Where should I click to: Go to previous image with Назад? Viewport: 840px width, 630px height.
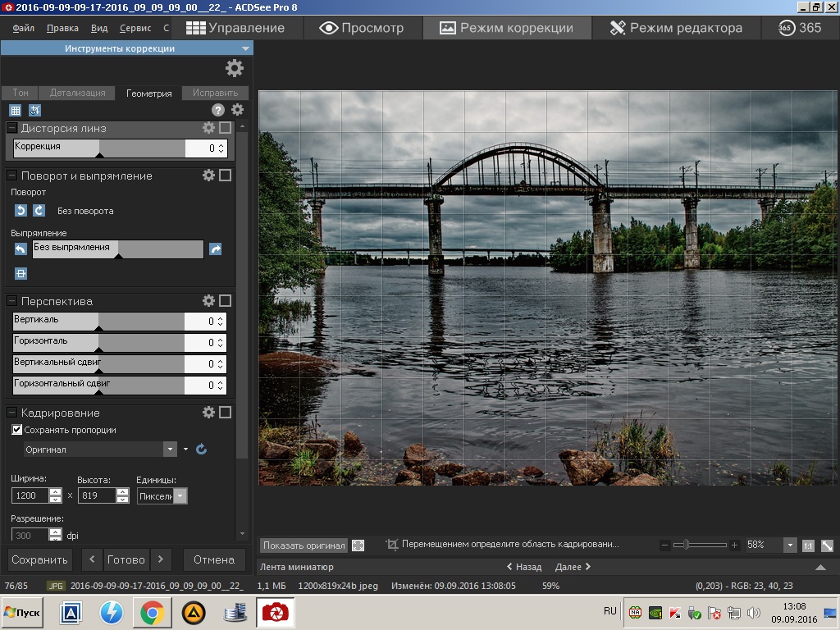point(524,567)
